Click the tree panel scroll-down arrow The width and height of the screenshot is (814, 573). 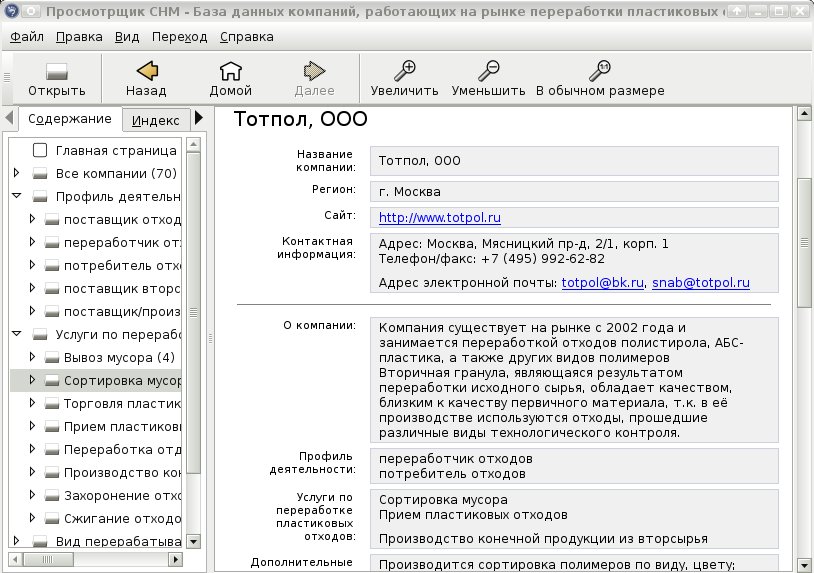[194, 541]
